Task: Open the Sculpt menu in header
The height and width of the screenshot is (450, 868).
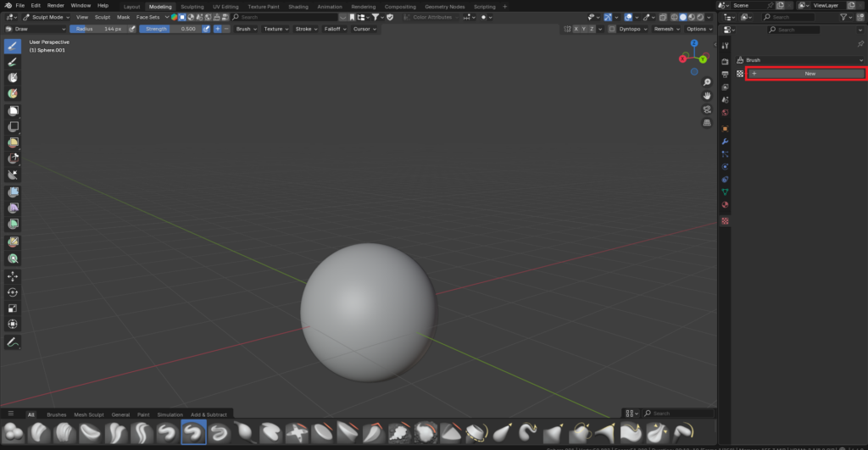Action: click(x=103, y=17)
